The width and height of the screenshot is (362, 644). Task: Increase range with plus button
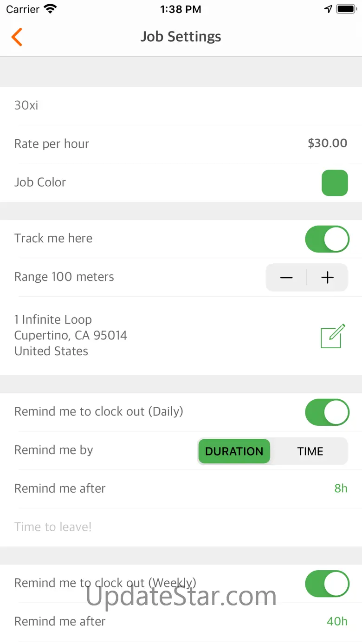[x=327, y=278]
